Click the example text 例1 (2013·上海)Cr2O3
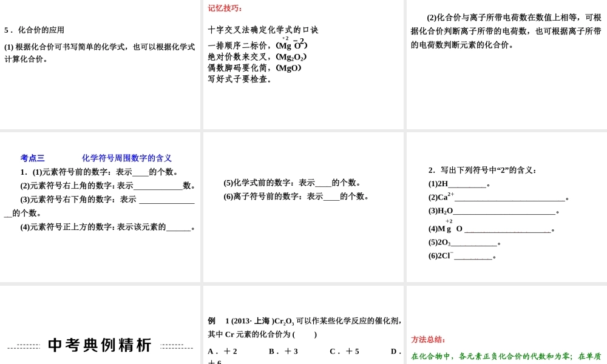This screenshot has height=364, width=607. tap(304, 321)
